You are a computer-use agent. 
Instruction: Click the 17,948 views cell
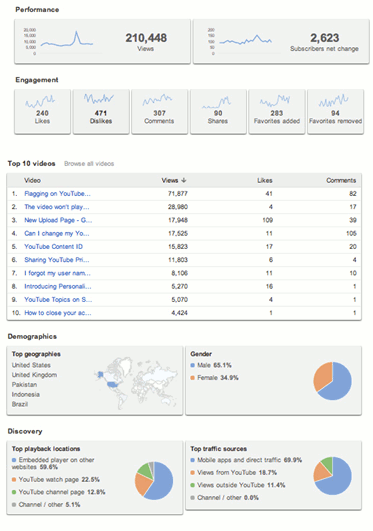pos(178,220)
